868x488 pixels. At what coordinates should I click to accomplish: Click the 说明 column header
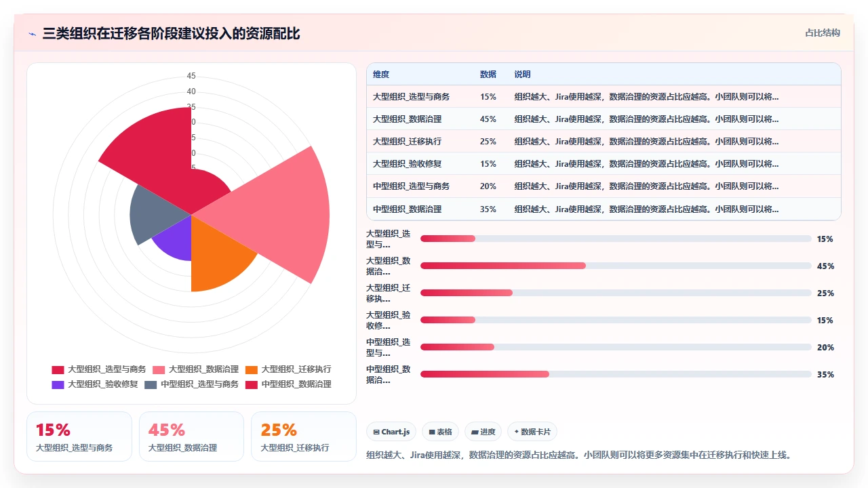[x=522, y=75]
